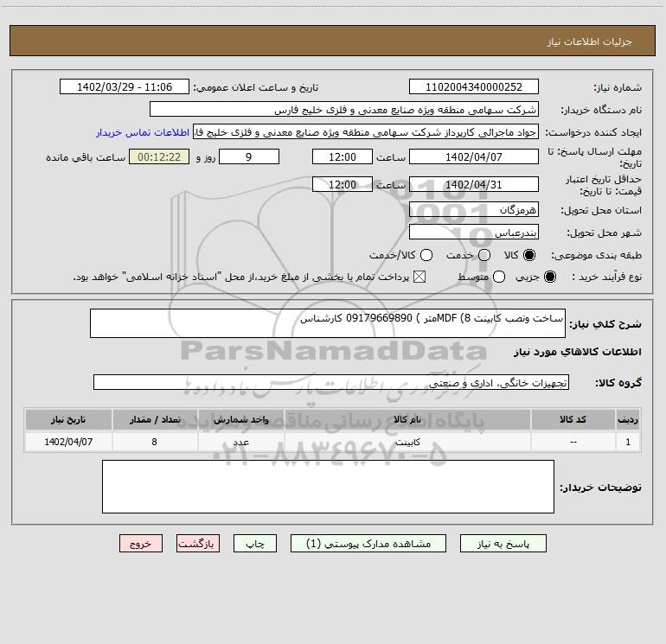Click the گروه کالا field تجهیزات خانگی
666x644 pixels.
(x=331, y=382)
